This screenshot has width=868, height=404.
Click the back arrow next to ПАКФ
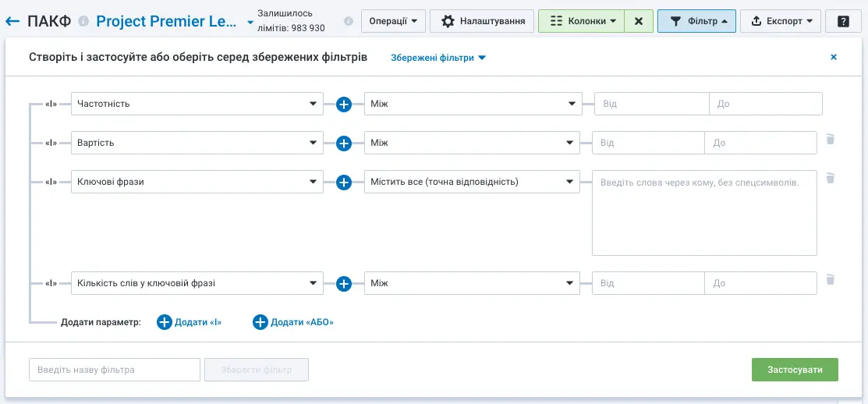pyautogui.click(x=12, y=21)
